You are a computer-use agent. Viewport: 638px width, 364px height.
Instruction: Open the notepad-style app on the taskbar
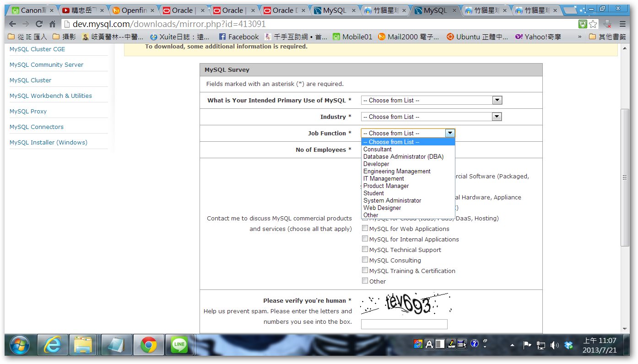pos(117,345)
